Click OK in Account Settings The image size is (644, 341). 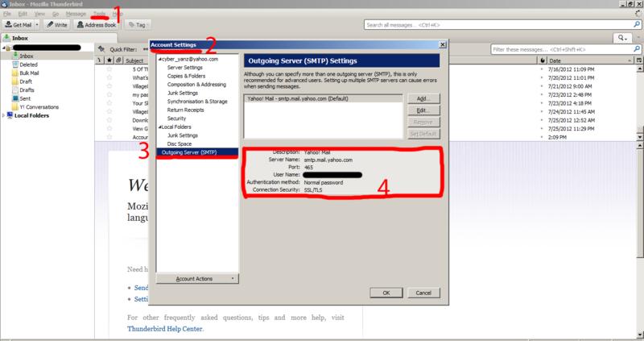[x=386, y=293]
